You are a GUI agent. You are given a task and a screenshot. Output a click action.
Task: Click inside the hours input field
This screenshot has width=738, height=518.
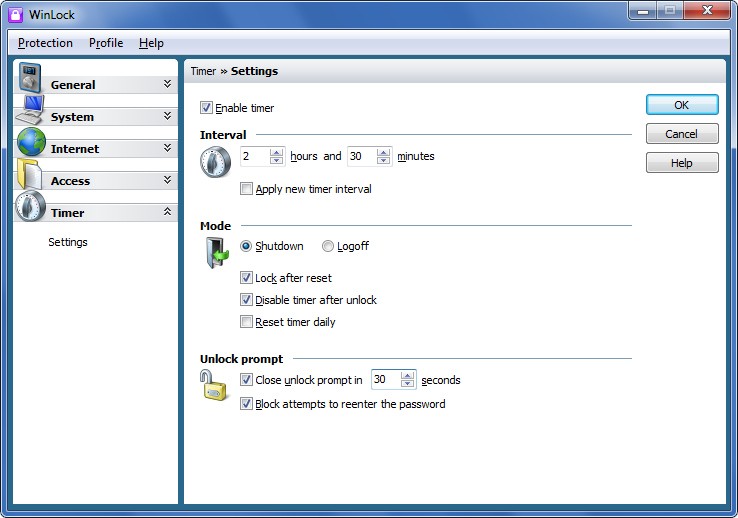[x=256, y=156]
